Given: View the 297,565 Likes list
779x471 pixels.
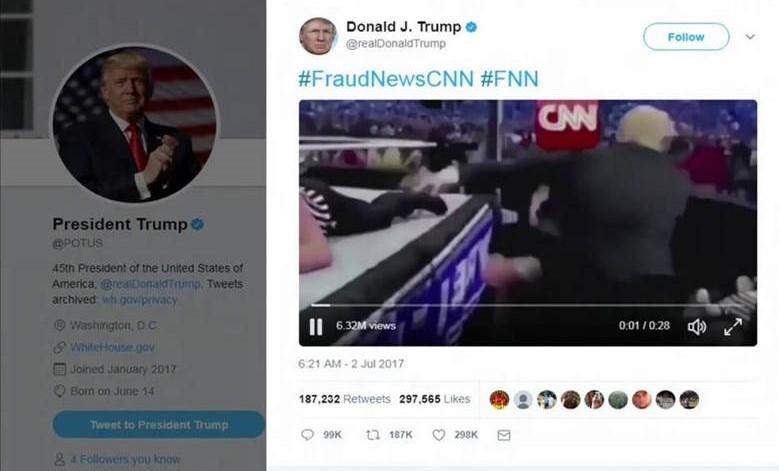Looking at the screenshot, I should click(435, 399).
